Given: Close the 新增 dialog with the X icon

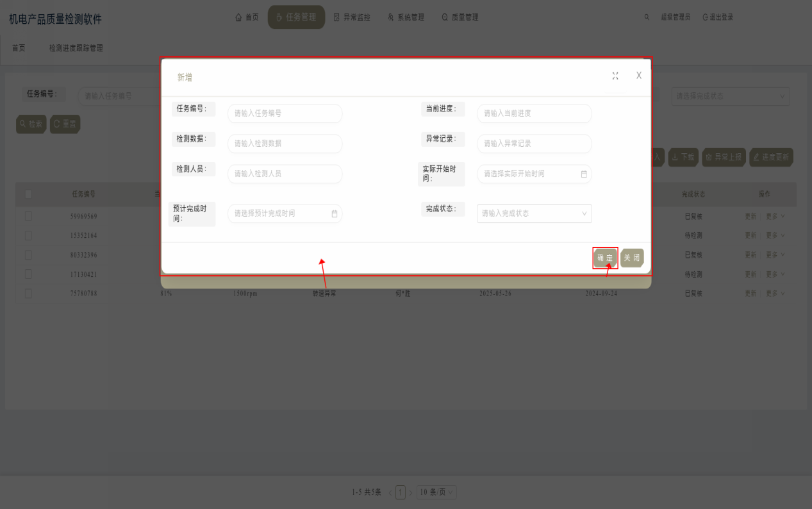Looking at the screenshot, I should 638,76.
